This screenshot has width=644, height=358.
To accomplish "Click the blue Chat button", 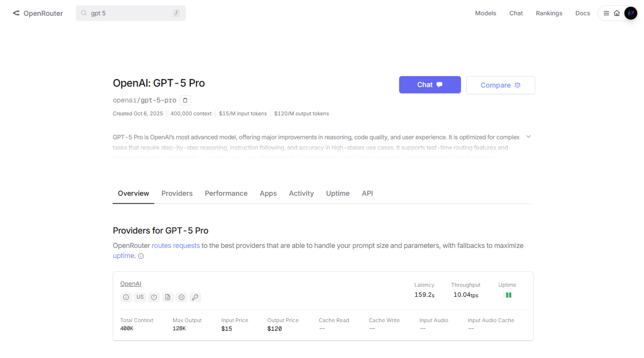I will click(x=430, y=85).
